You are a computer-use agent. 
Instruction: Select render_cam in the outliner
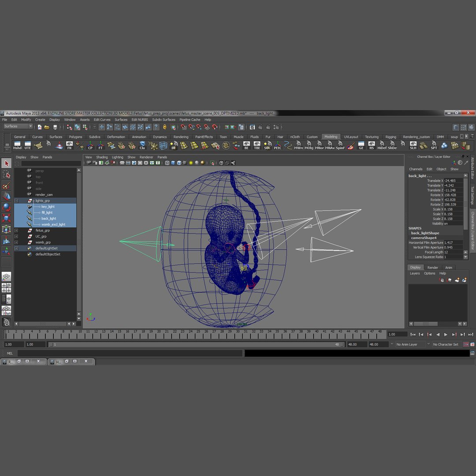[44, 195]
